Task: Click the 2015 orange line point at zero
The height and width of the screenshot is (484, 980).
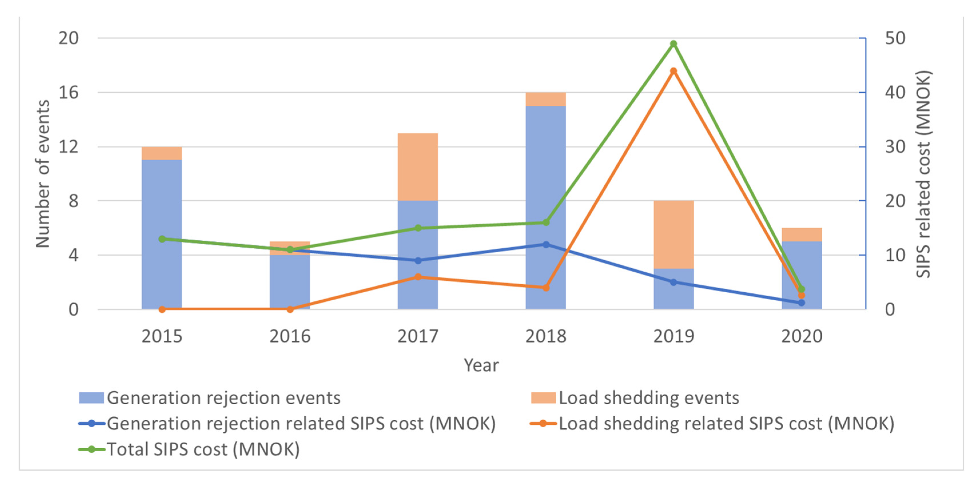Action: (162, 309)
